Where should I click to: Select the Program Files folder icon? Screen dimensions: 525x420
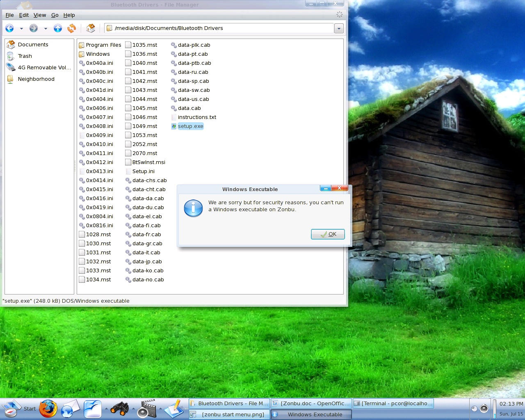[82, 45]
